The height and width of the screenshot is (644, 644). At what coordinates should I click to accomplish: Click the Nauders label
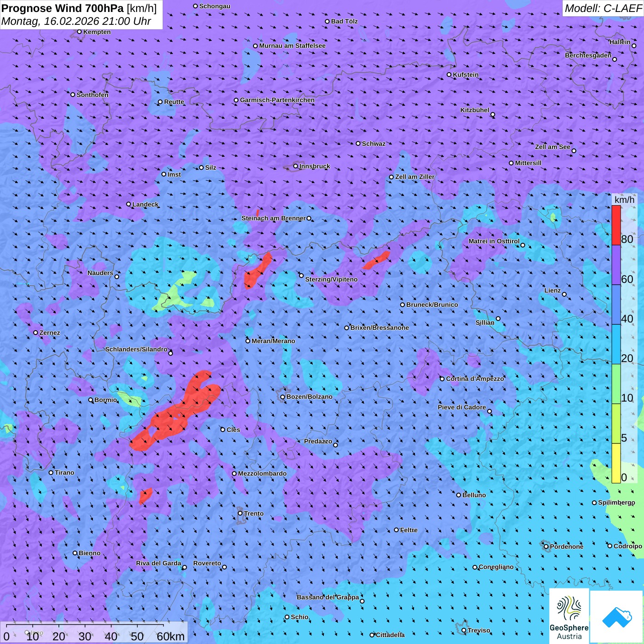[100, 273]
